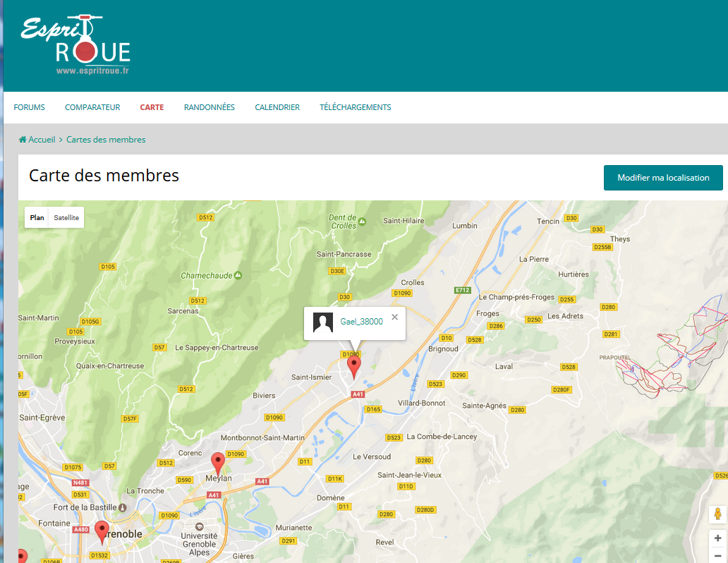Click Université Grenoble Alpes icon

199,526
